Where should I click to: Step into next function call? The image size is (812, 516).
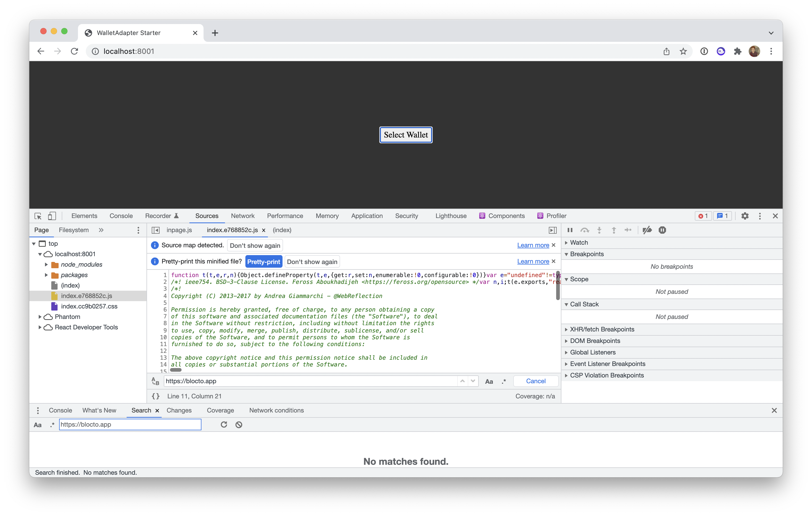pyautogui.click(x=599, y=230)
